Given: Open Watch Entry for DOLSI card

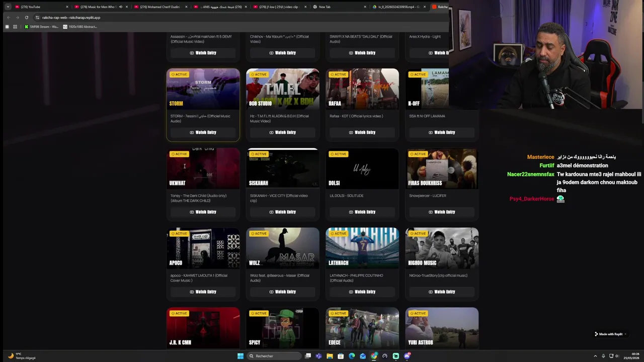Looking at the screenshot, I should tap(362, 212).
